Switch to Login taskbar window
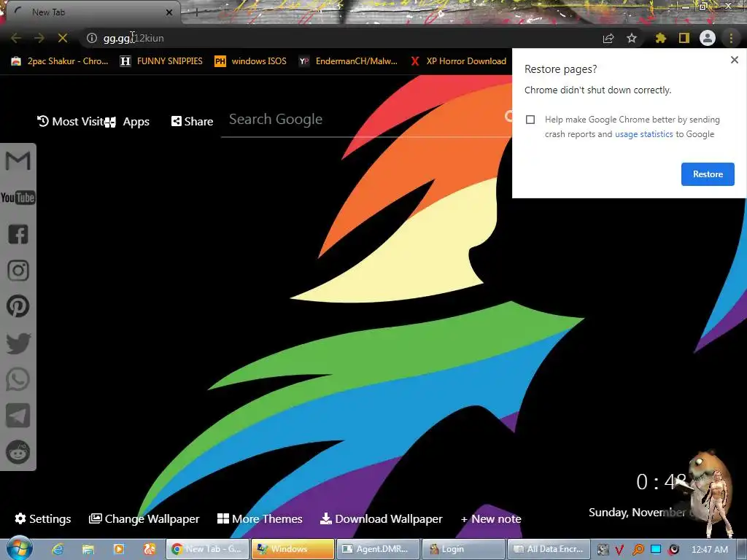 click(x=463, y=549)
